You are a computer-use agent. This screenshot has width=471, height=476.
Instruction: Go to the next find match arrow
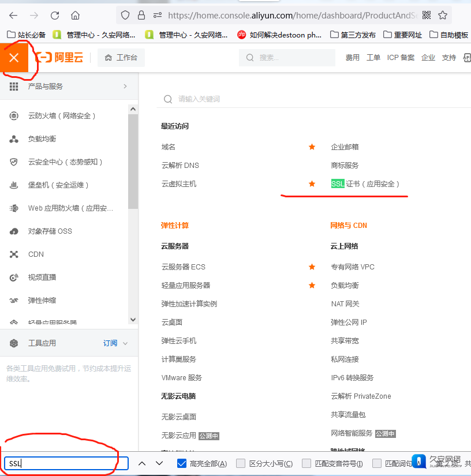[159, 463]
